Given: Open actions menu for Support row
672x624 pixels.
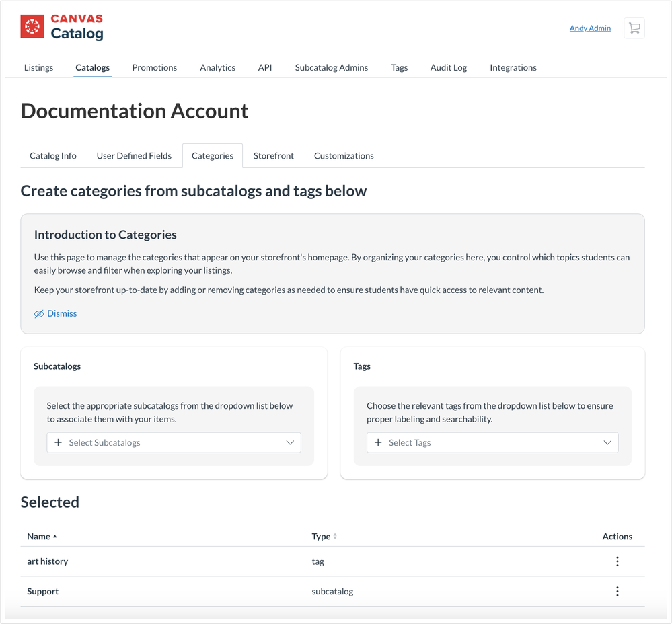Looking at the screenshot, I should point(617,592).
